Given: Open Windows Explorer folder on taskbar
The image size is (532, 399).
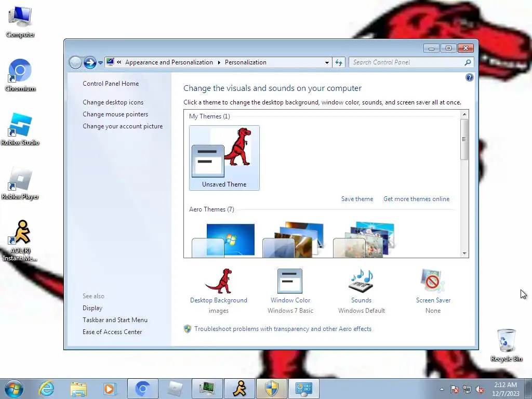Looking at the screenshot, I should tap(78, 389).
